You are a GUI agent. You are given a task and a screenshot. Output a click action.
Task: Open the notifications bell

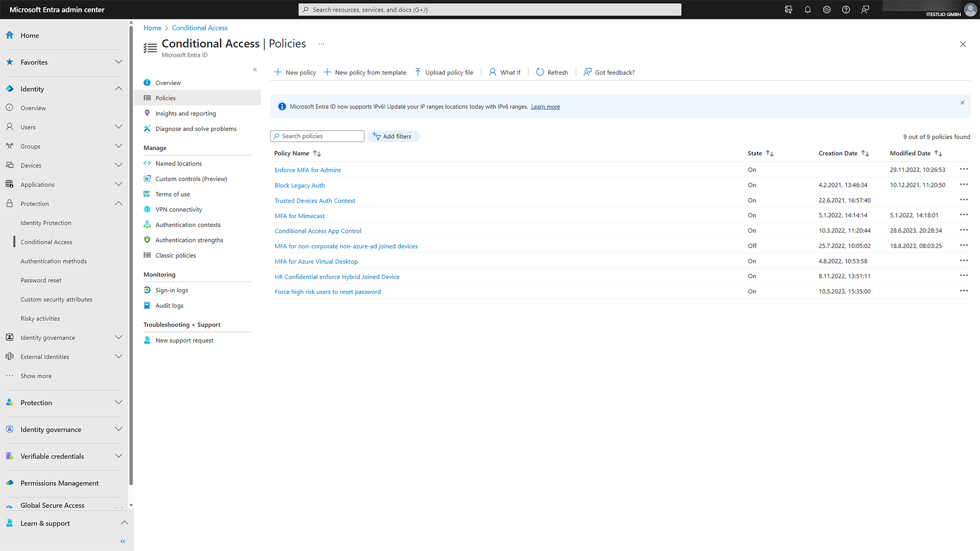[807, 10]
